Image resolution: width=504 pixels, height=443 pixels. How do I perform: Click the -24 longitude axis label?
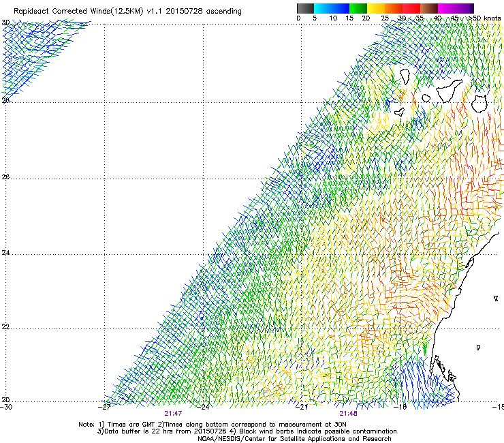(x=204, y=407)
